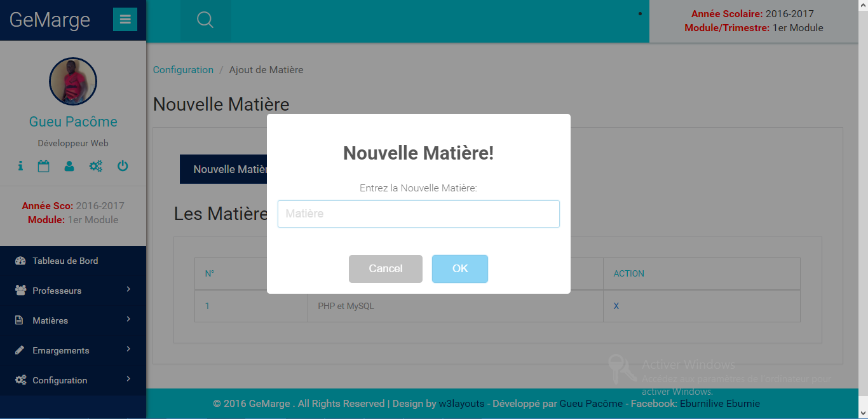Expand the Configuration menu in sidebar
This screenshot has height=419, width=868.
(59, 380)
